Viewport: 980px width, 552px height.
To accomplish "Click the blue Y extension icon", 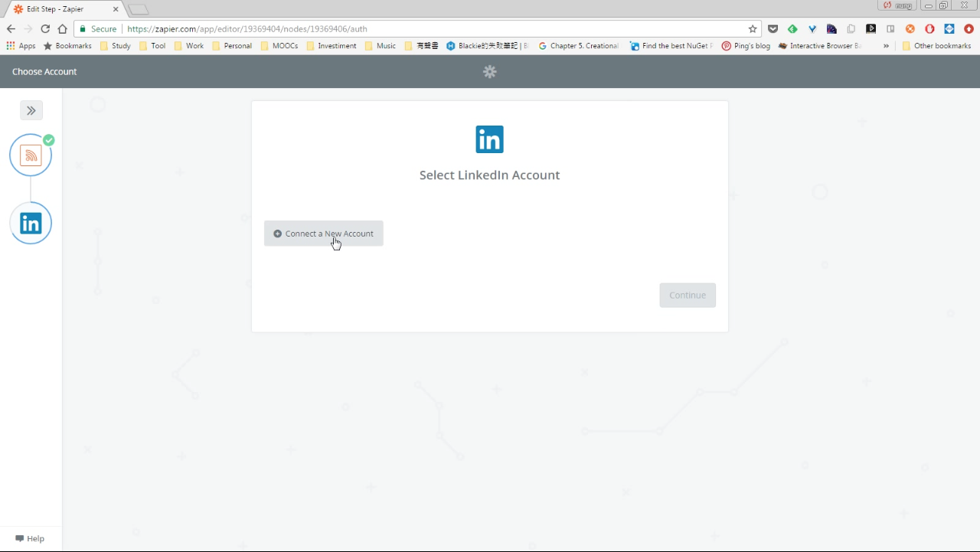I will 812,29.
